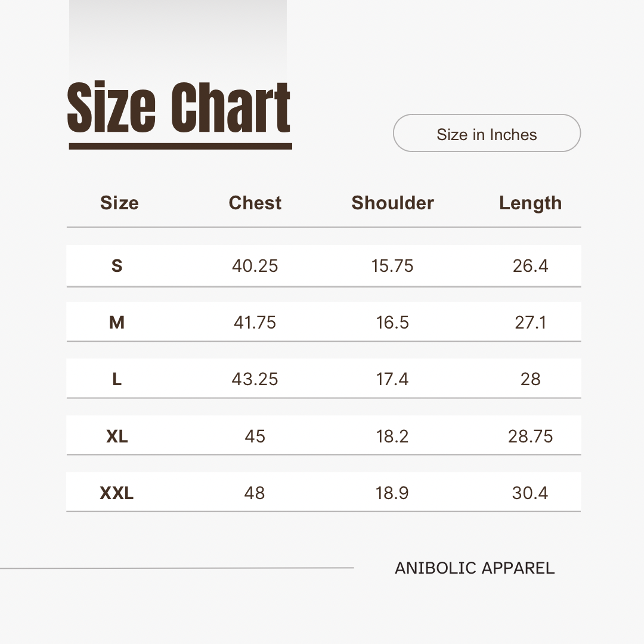Click the XXL size row label
Viewport: 644px width, 644px height.
[117, 493]
